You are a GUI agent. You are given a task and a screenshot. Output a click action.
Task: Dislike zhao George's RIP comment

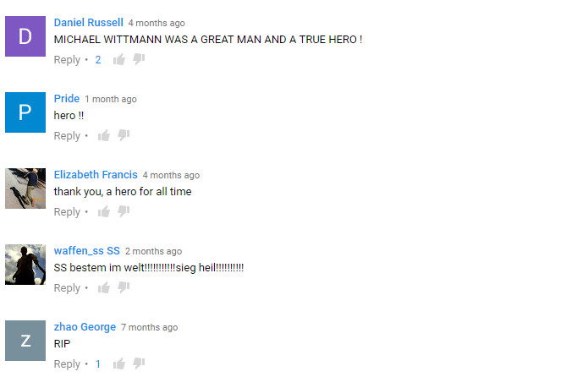pyautogui.click(x=139, y=363)
